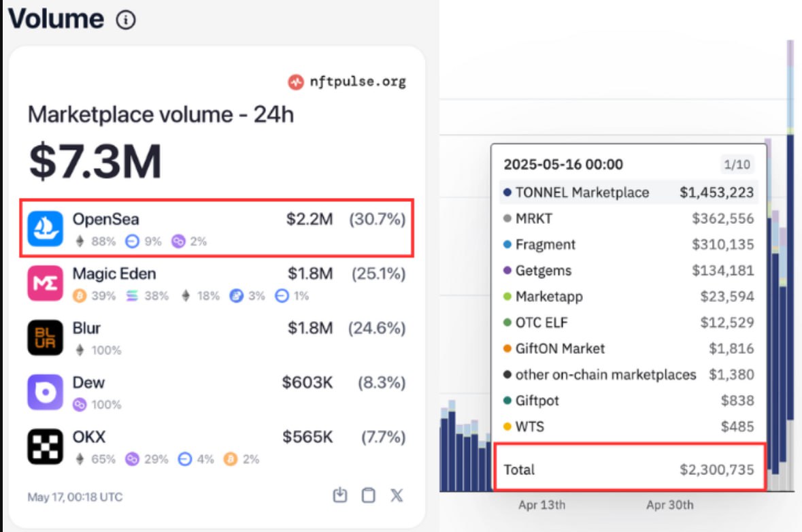Click the tallest chart bar at far right
The width and height of the screenshot is (802, 532).
click(790, 266)
